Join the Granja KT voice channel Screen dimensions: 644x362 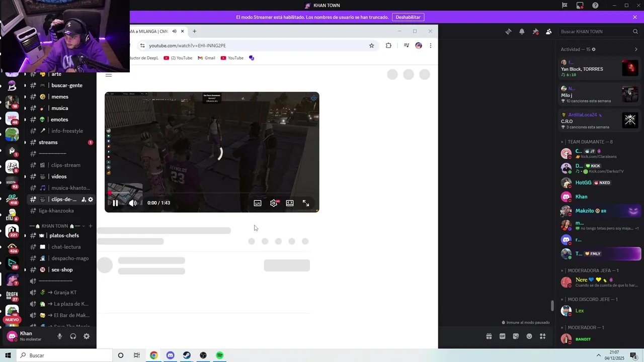point(60,293)
